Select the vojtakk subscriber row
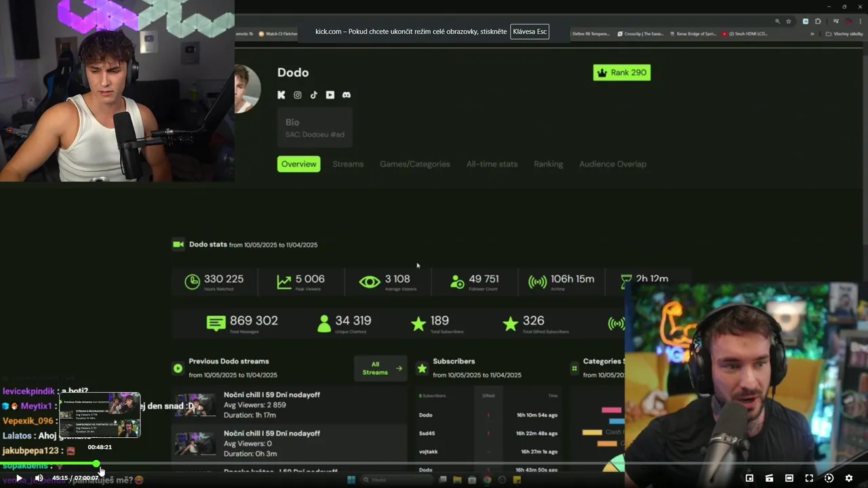 (488, 451)
